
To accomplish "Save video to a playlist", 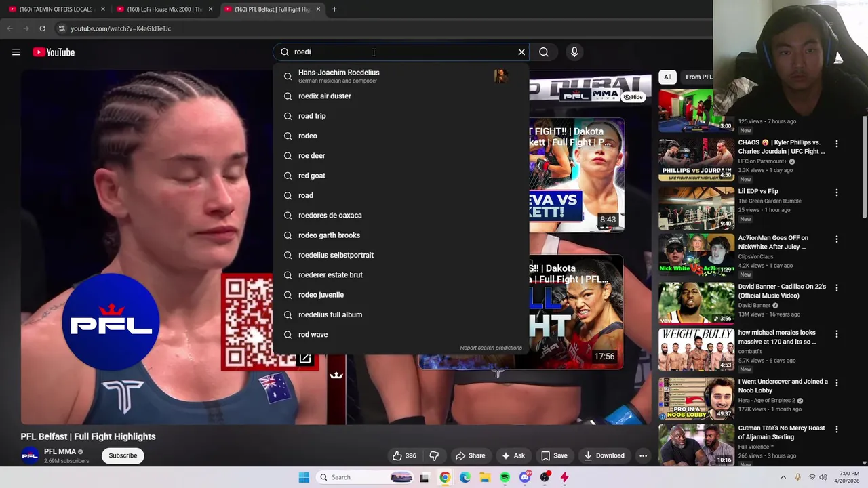I will pos(554,455).
